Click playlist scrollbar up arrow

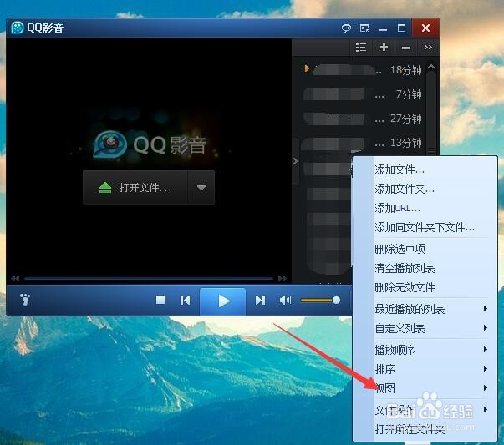[x=431, y=67]
